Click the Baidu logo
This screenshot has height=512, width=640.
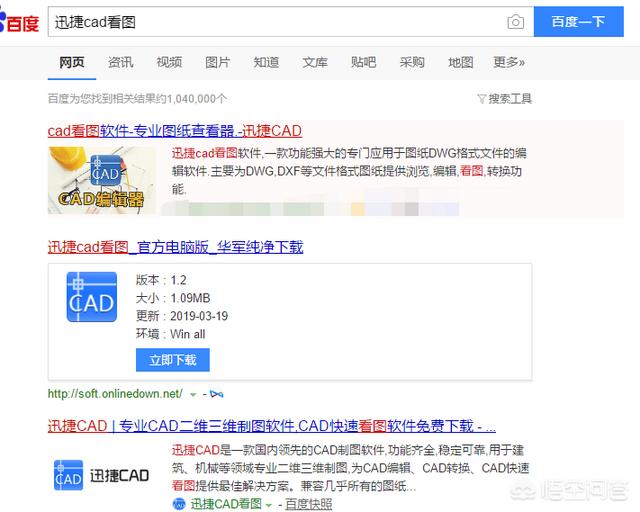click(20, 22)
